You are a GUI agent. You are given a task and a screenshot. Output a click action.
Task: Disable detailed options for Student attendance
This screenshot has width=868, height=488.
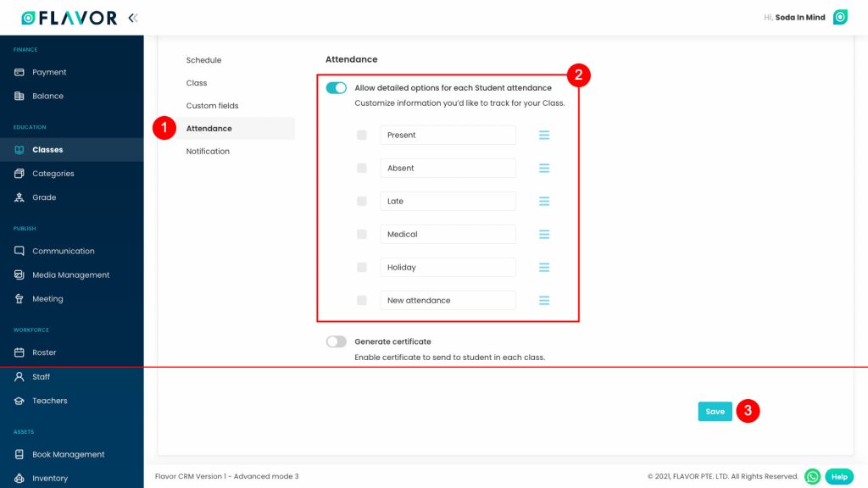pos(335,87)
